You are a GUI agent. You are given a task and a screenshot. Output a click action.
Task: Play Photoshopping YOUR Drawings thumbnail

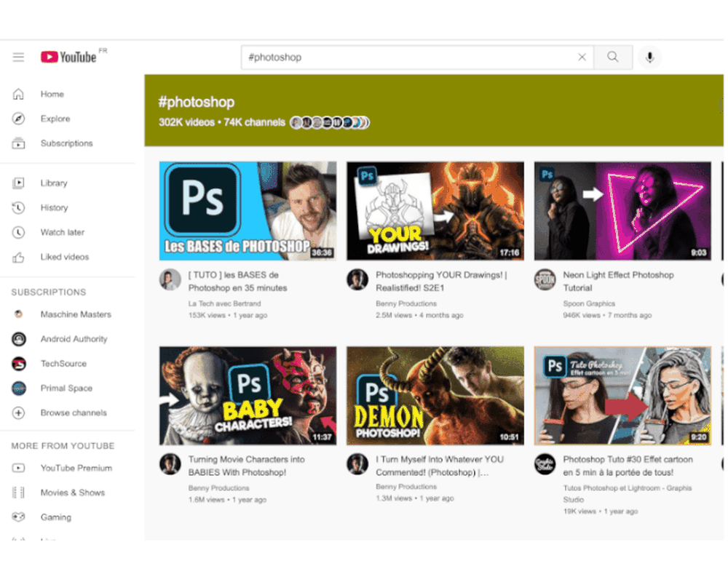click(435, 211)
